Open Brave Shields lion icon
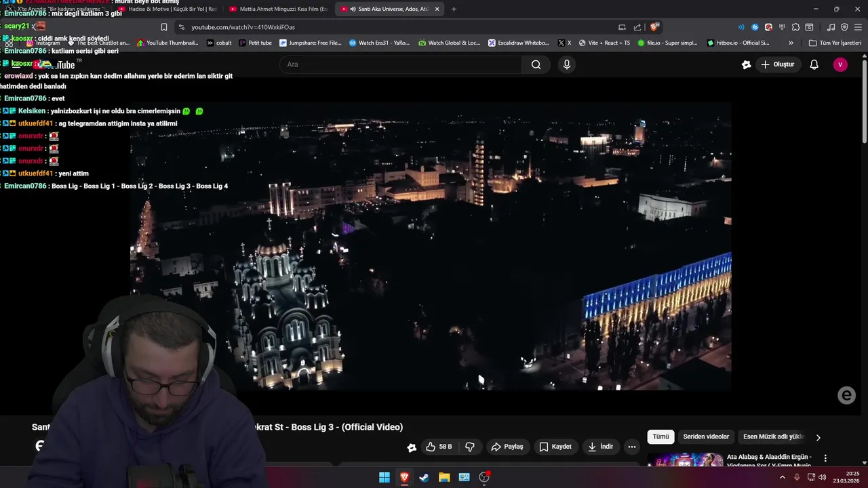This screenshot has width=868, height=488. tap(654, 27)
